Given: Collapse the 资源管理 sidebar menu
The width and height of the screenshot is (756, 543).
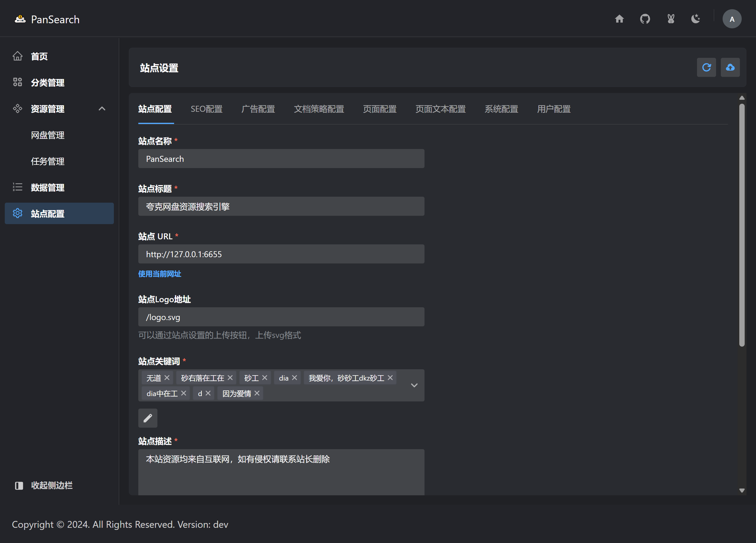Looking at the screenshot, I should click(102, 109).
